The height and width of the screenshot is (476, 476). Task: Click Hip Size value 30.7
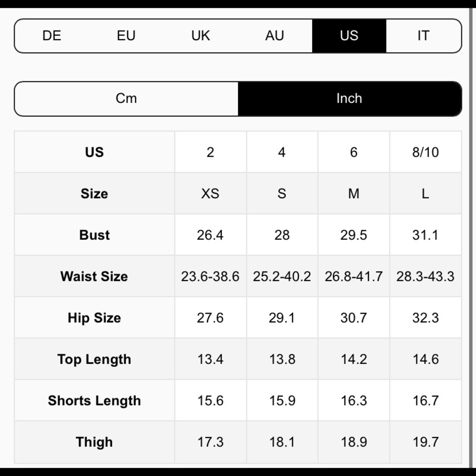(354, 318)
